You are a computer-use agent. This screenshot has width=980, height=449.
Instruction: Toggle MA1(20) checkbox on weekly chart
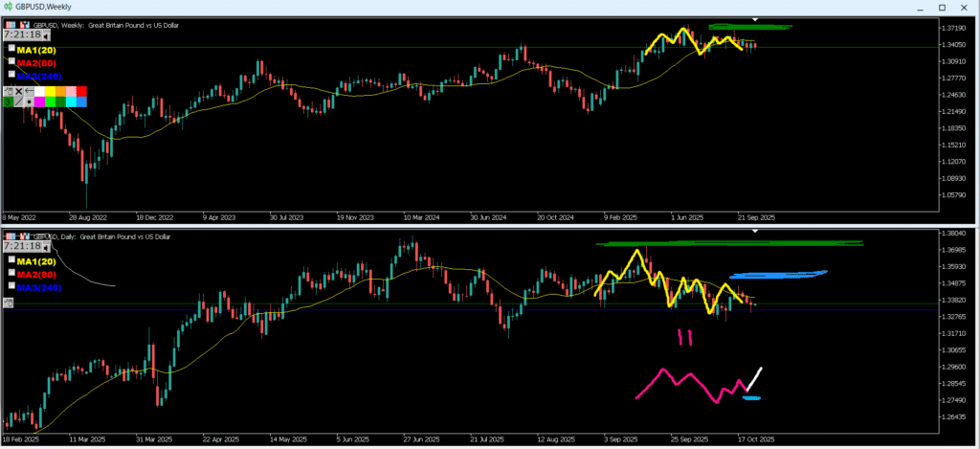pyautogui.click(x=11, y=48)
